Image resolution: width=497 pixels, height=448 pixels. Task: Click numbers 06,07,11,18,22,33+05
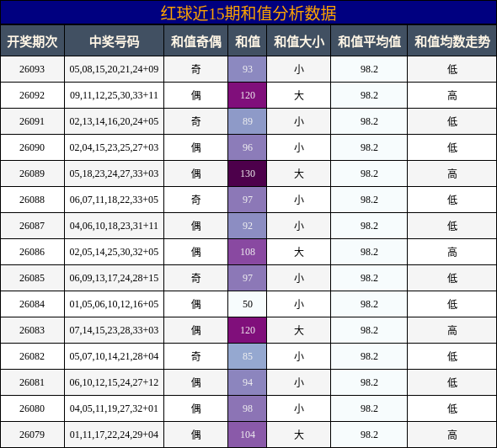114,200
